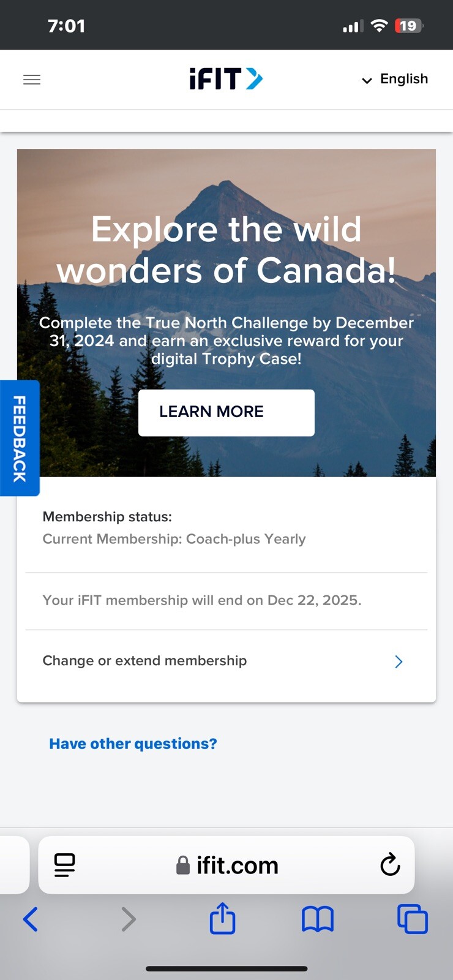Open the FEEDBACK side tab
The height and width of the screenshot is (980, 453).
tap(20, 438)
